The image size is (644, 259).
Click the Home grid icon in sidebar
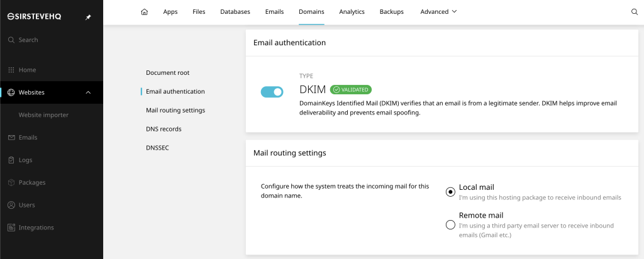pyautogui.click(x=11, y=70)
